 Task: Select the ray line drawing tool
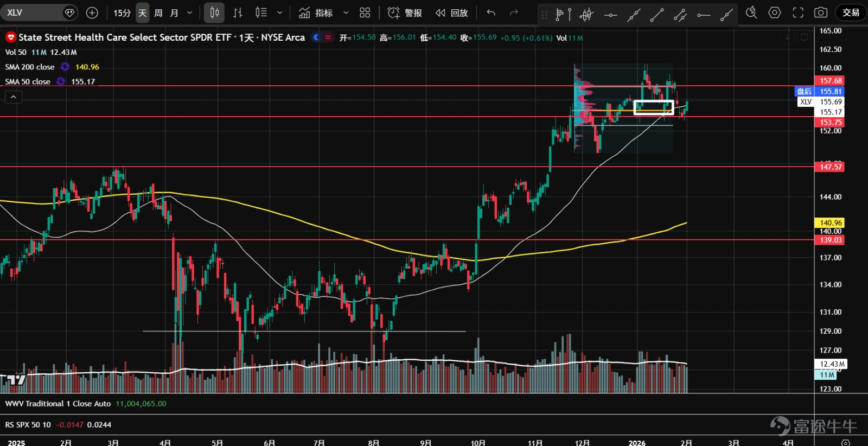pyautogui.click(x=727, y=15)
